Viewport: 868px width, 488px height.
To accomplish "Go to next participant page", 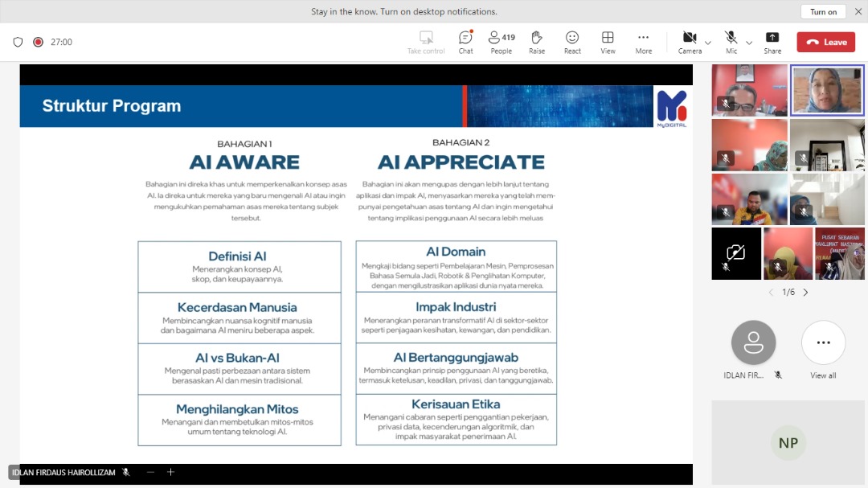I will tap(806, 293).
